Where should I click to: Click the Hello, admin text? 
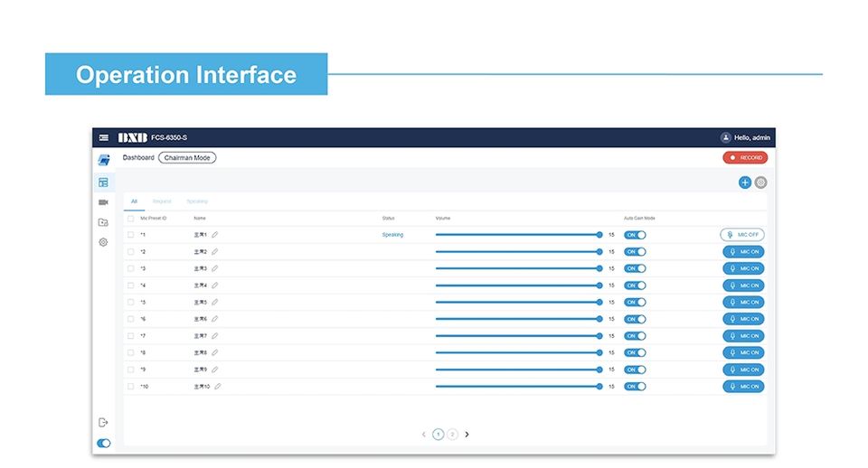[x=751, y=137]
